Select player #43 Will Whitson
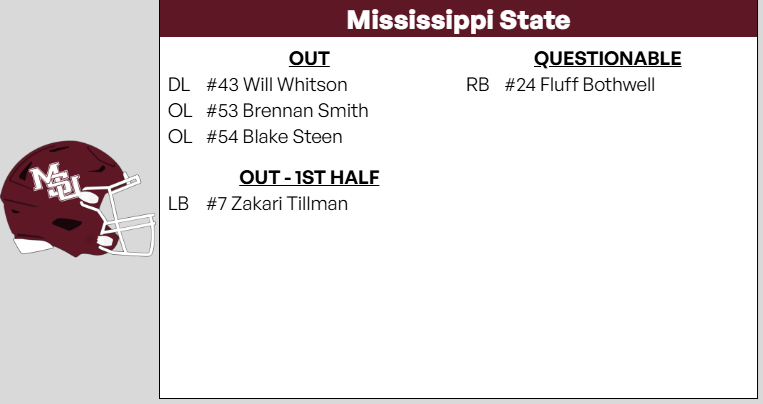This screenshot has height=404, width=763. (x=276, y=85)
